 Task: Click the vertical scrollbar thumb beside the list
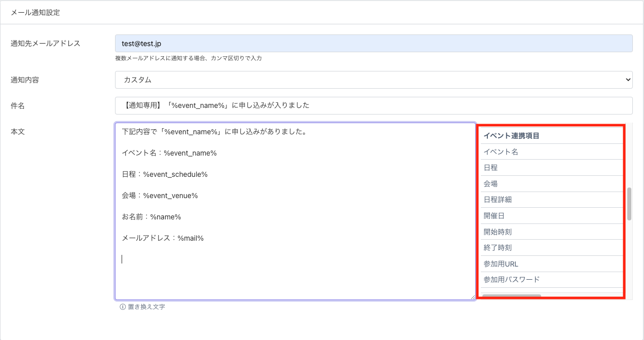[629, 204]
